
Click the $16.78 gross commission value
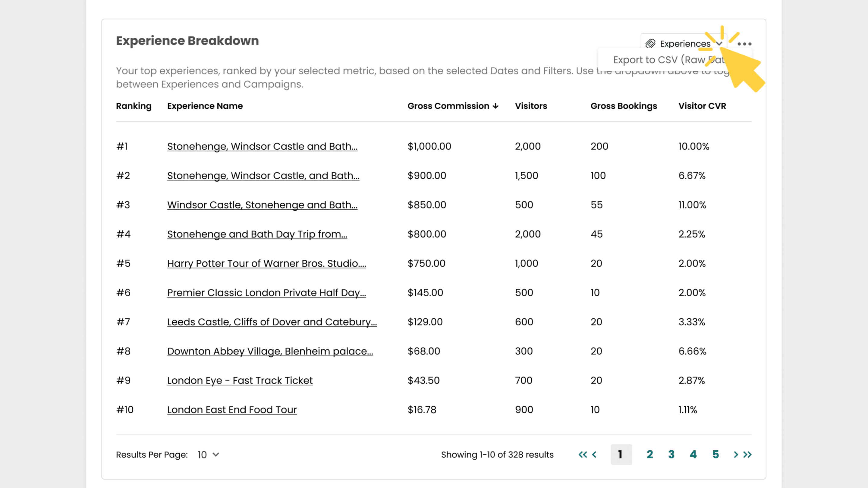[x=422, y=410]
